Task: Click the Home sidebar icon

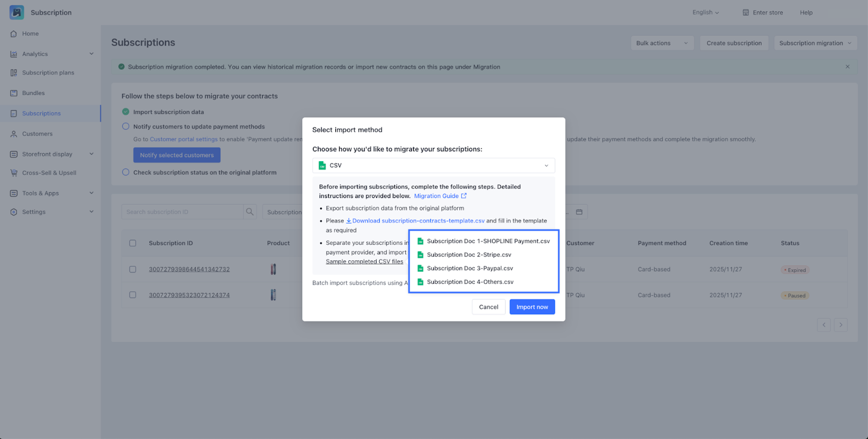Action: point(14,34)
